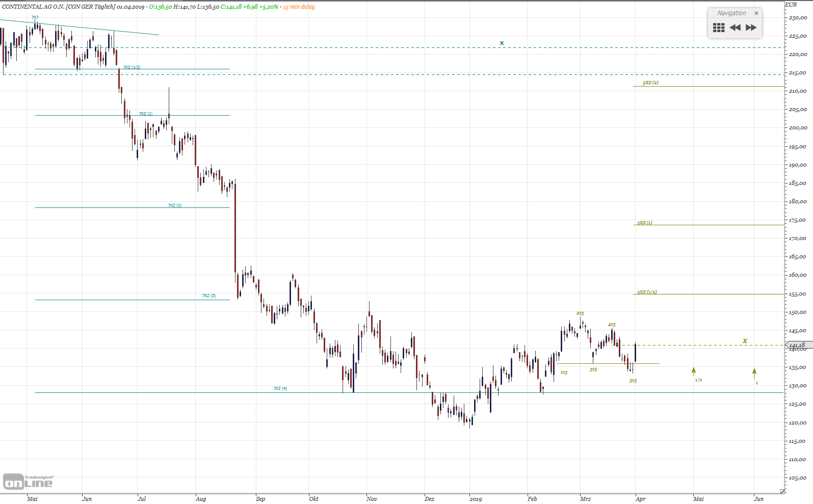This screenshot has width=813, height=504.
Task: Click the high value H:141,70
Action: pos(185,7)
